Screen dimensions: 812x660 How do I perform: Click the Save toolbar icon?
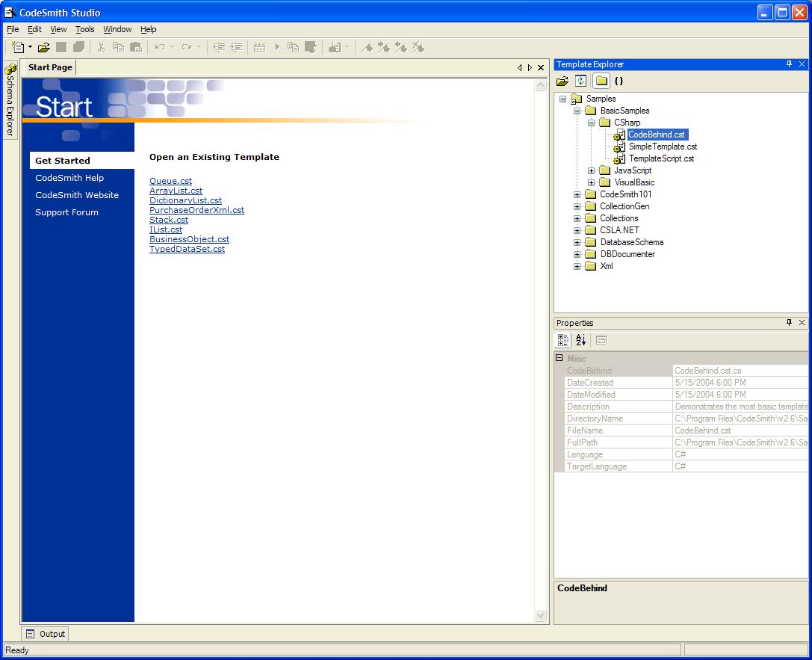61,48
